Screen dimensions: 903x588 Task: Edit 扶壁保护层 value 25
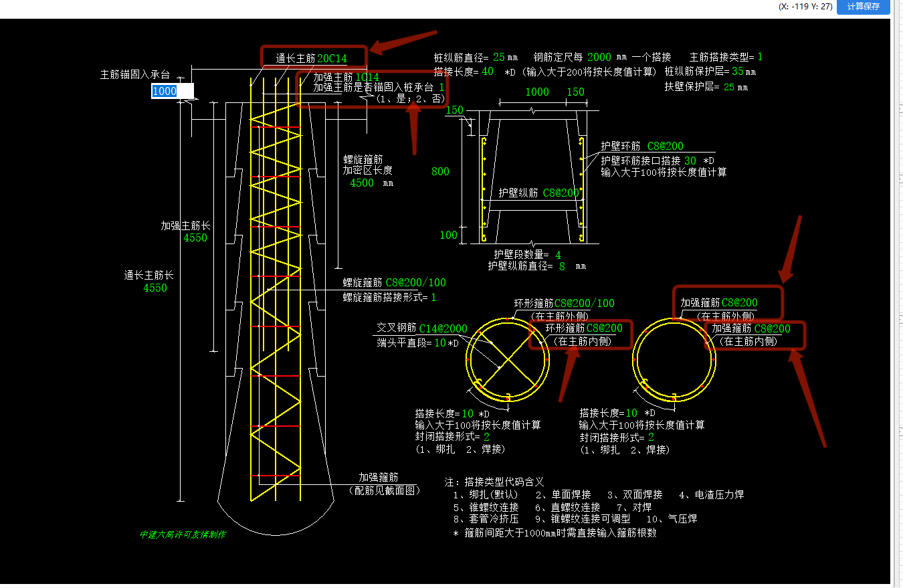point(729,87)
